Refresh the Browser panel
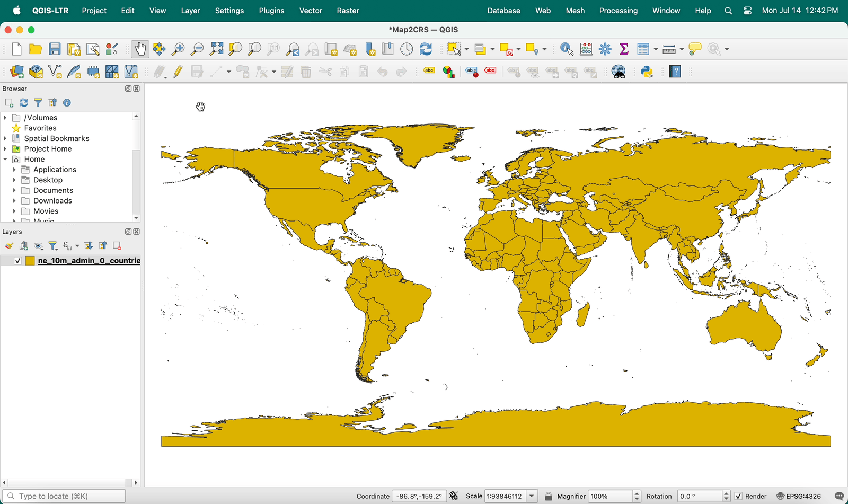Image resolution: width=848 pixels, height=504 pixels. click(23, 103)
